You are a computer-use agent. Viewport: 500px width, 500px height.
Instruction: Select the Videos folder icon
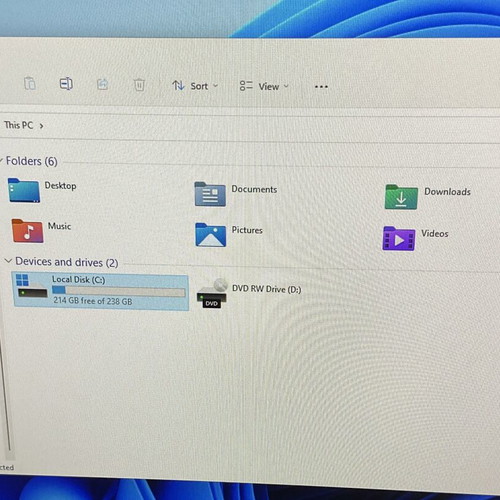[x=399, y=238]
